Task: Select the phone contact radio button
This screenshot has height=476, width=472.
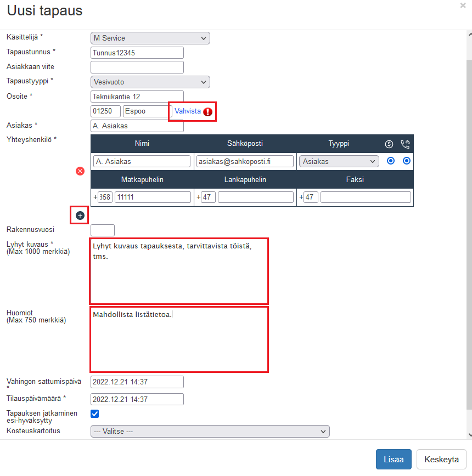Action: [x=407, y=161]
